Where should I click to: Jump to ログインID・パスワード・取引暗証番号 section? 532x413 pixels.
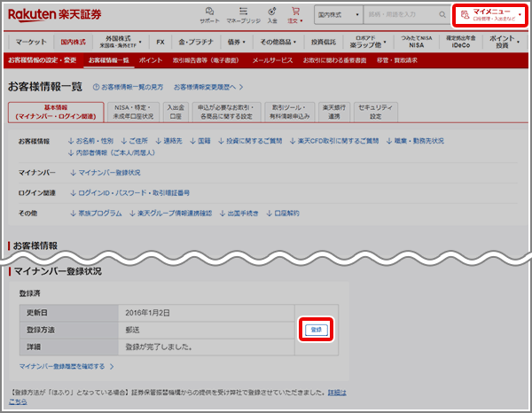(x=129, y=193)
